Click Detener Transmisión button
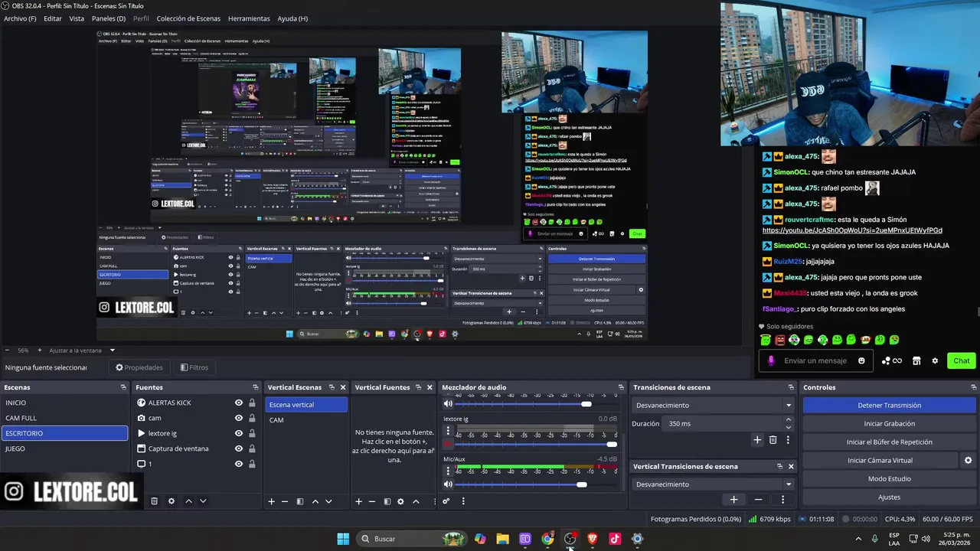 pyautogui.click(x=889, y=405)
